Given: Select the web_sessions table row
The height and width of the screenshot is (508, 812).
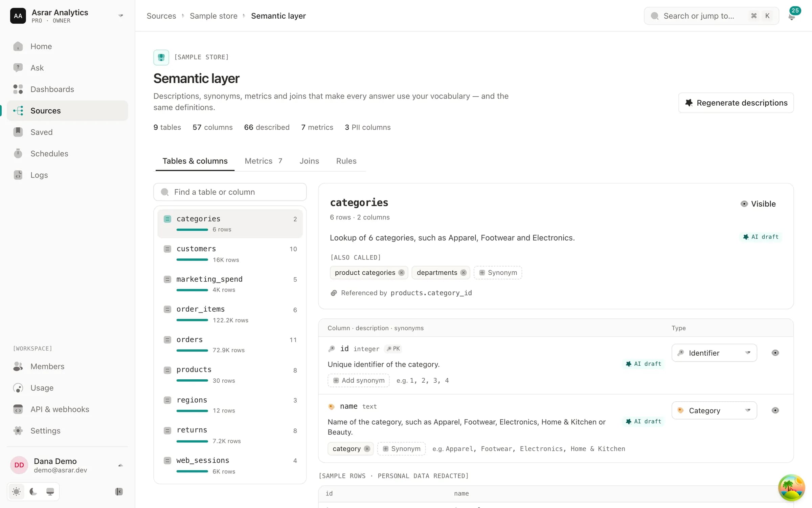Looking at the screenshot, I should (230, 465).
